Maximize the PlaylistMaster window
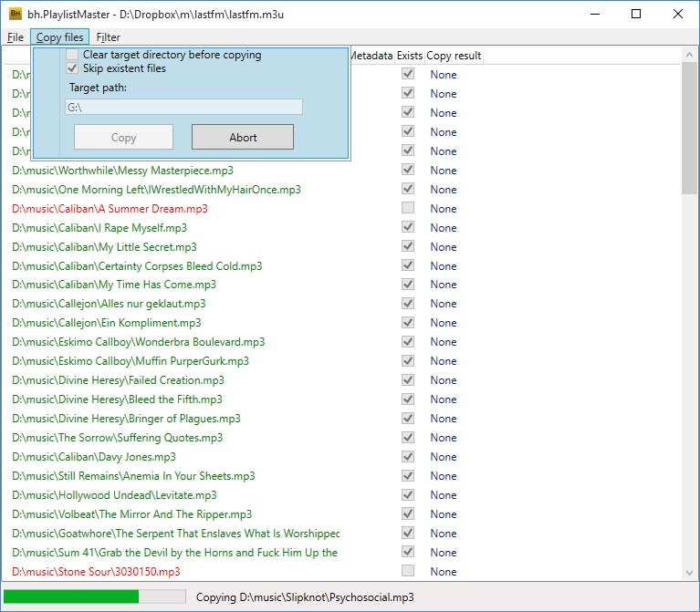700x612 pixels. point(636,14)
